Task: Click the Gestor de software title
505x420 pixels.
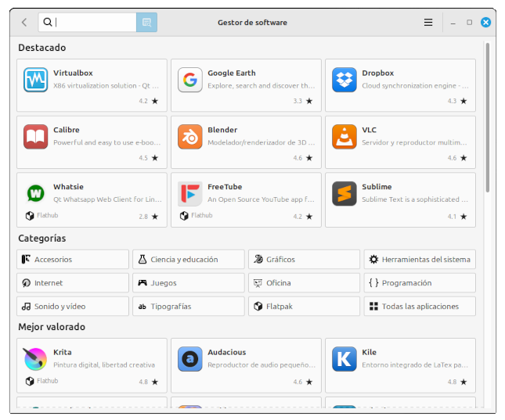Action: (252, 23)
